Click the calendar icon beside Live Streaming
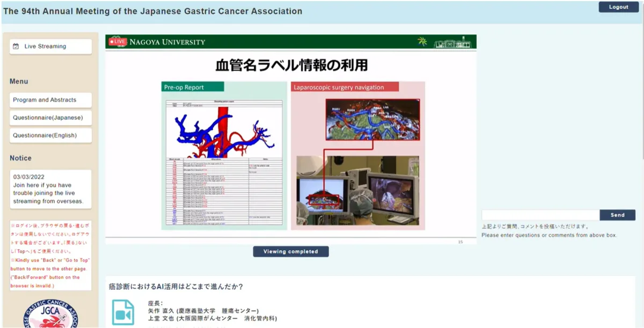Image resolution: width=644 pixels, height=328 pixels. (x=16, y=46)
